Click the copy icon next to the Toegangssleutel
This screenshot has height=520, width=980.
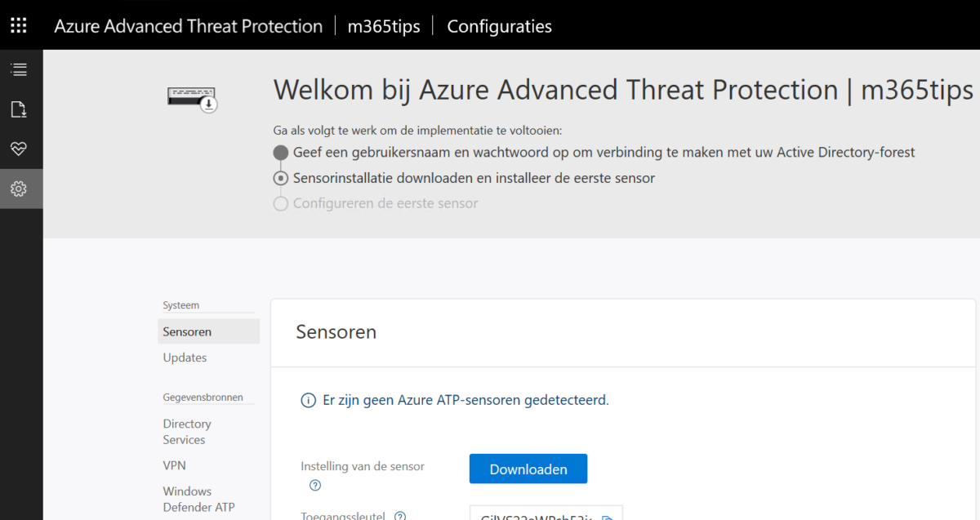pos(608,515)
